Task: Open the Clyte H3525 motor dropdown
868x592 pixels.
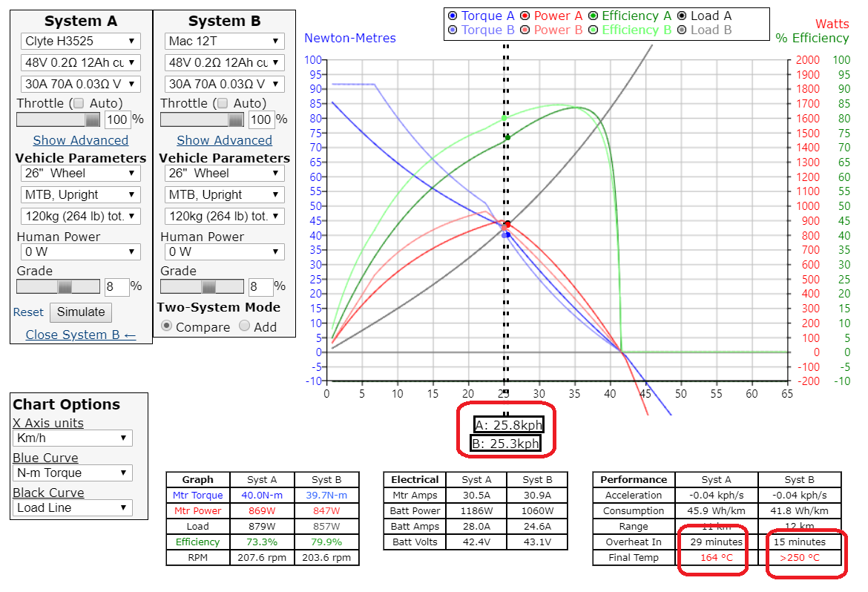Action: (x=80, y=41)
